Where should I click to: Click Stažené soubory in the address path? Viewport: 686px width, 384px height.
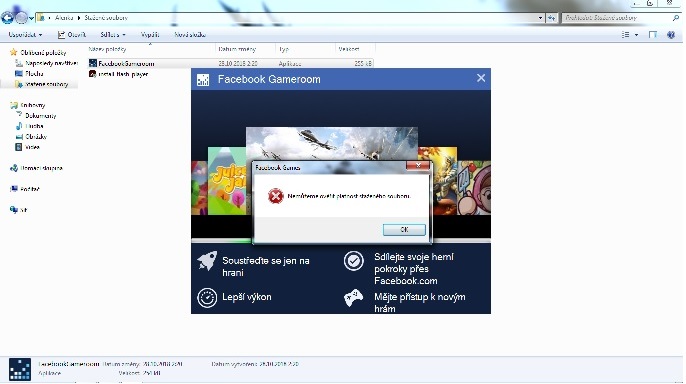(x=106, y=18)
